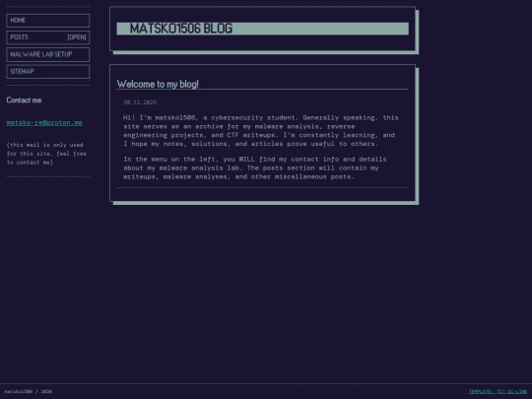Click the 'Welcome to my blog!' heading
Image resolution: width=532 pixels, height=399 pixels.
pos(158,84)
